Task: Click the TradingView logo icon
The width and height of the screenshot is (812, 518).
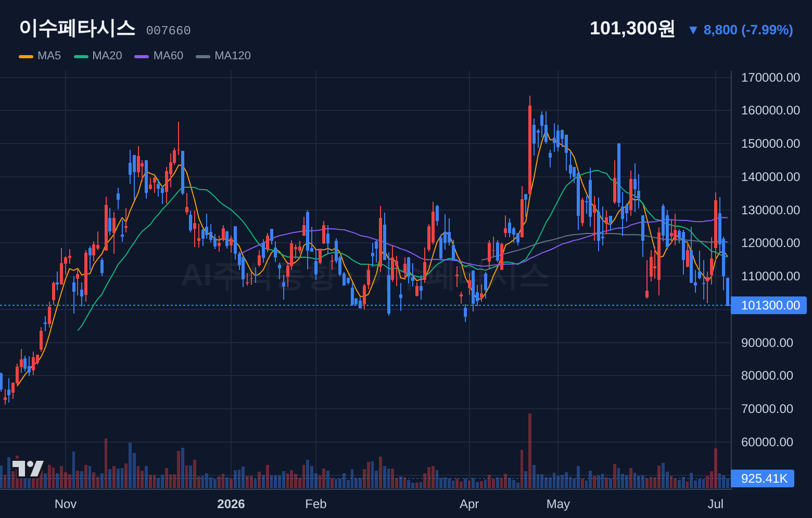Action: click(x=28, y=469)
